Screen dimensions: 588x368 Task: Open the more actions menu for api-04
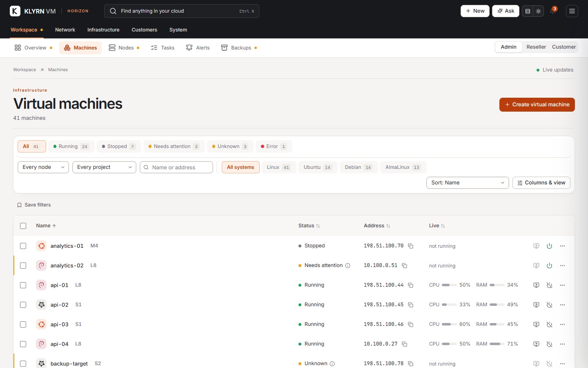[563, 344]
